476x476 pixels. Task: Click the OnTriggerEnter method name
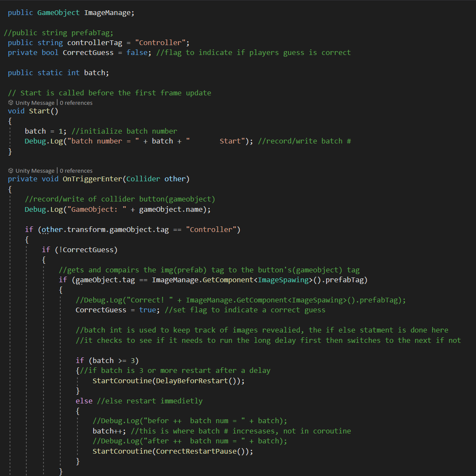[x=92, y=179]
